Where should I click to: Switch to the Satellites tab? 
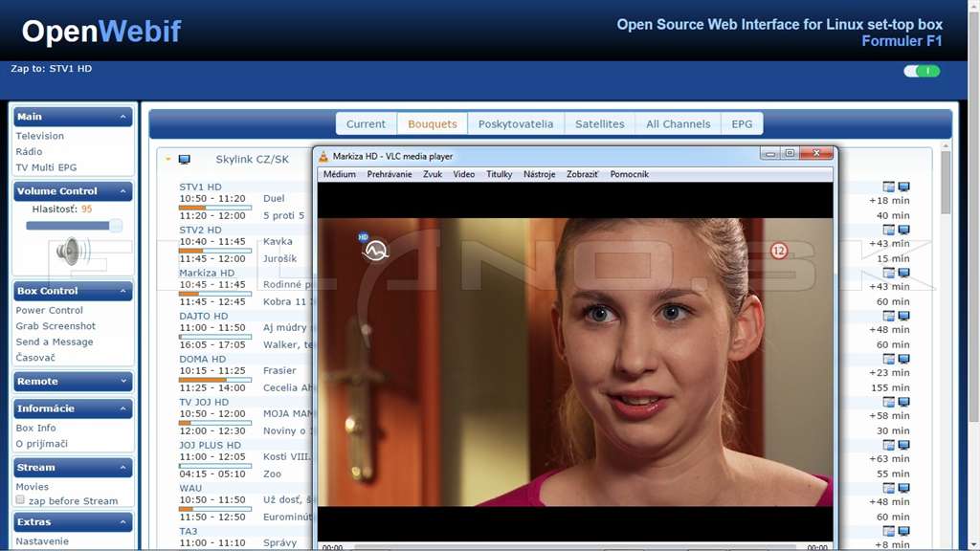[599, 123]
